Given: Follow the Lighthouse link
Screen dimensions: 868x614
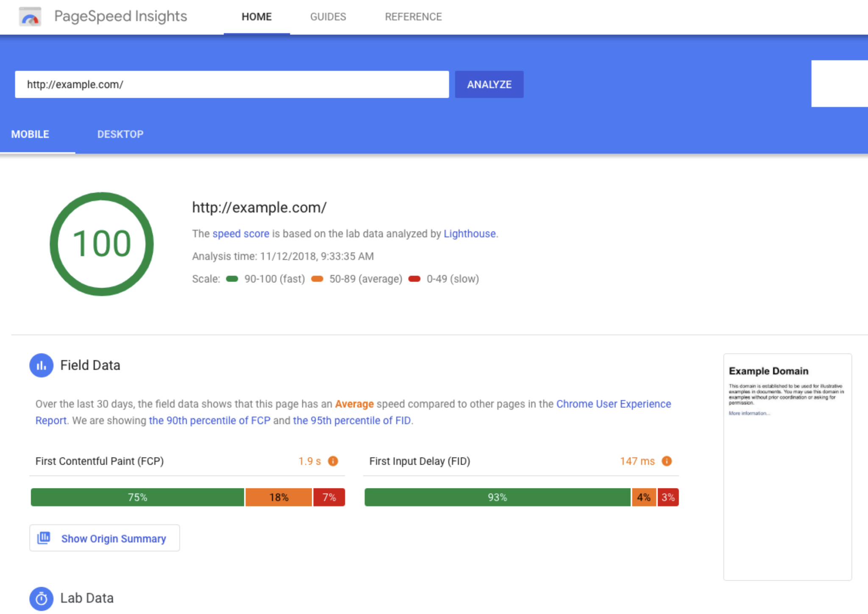Looking at the screenshot, I should [470, 233].
